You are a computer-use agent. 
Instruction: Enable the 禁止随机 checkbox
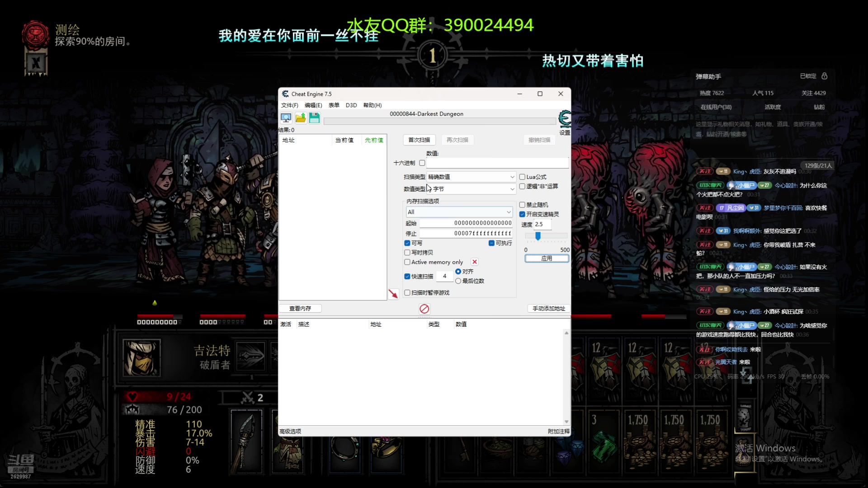coord(522,205)
